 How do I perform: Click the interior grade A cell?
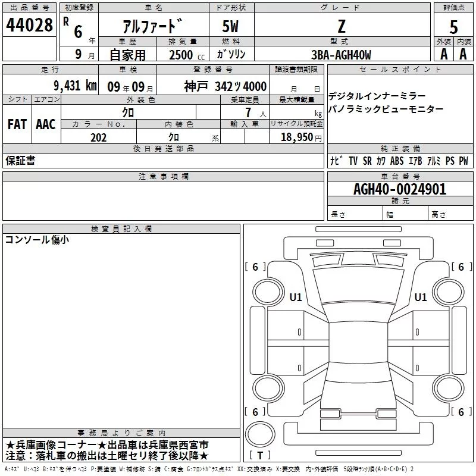point(464,54)
